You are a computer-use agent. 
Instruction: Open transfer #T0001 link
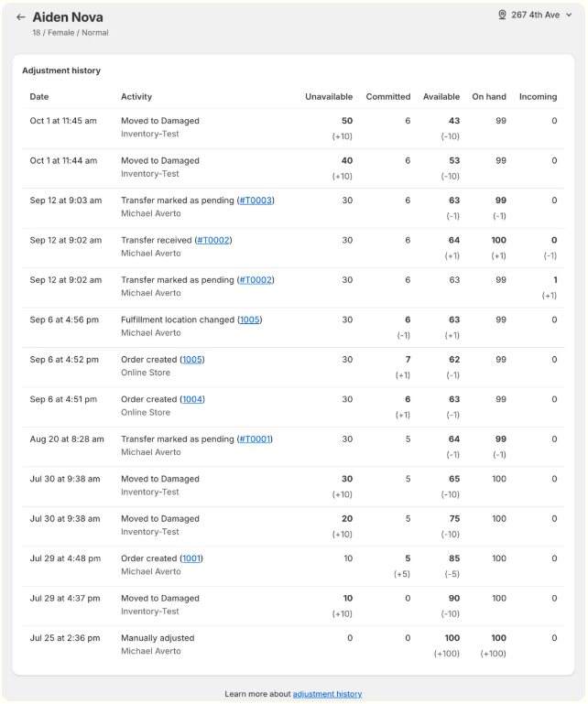[x=255, y=439]
